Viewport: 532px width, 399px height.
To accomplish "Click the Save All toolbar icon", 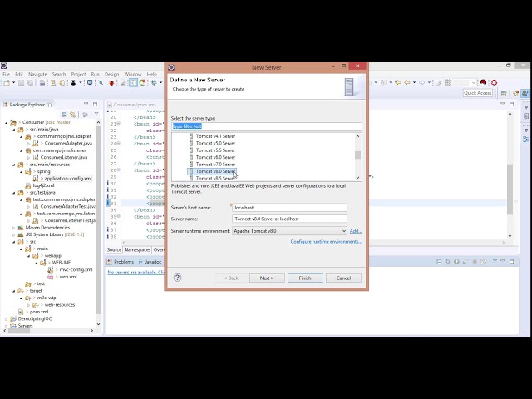I will (x=30, y=82).
